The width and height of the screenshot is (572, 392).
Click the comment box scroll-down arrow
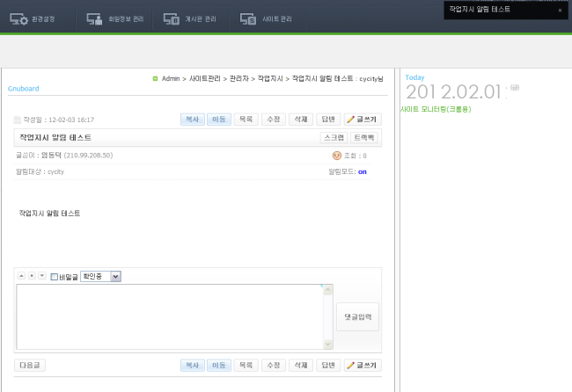[328, 344]
